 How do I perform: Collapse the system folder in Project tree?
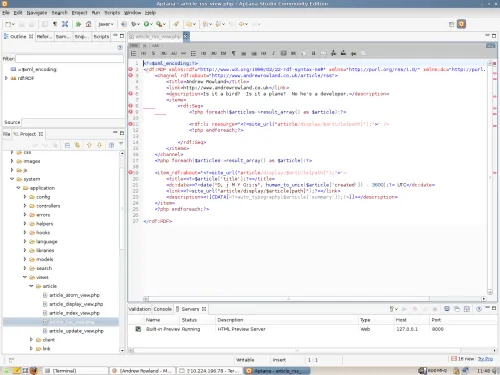(x=12, y=179)
